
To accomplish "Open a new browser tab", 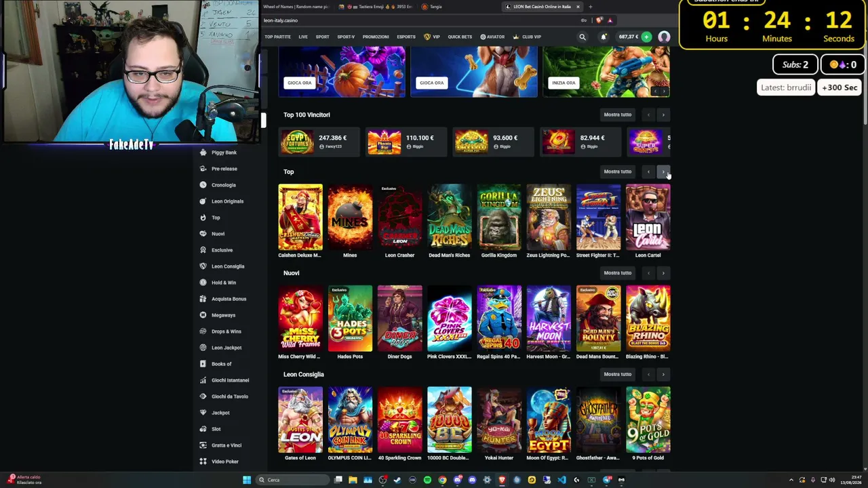I will tap(590, 7).
